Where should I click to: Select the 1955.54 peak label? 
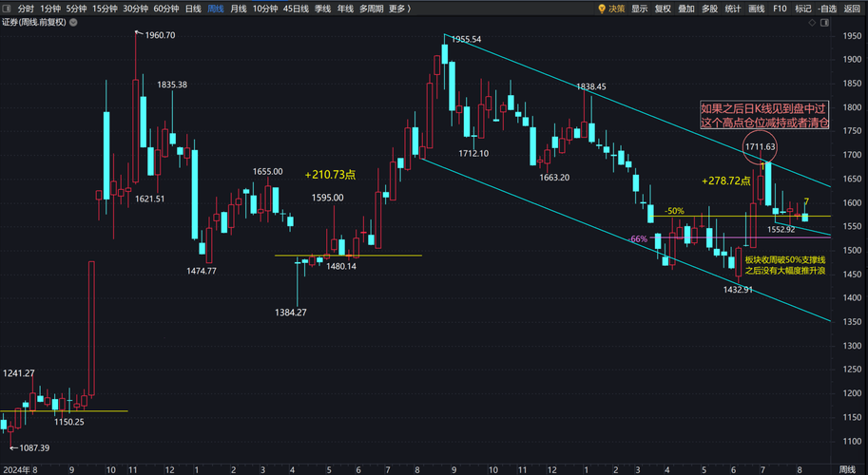(466, 39)
